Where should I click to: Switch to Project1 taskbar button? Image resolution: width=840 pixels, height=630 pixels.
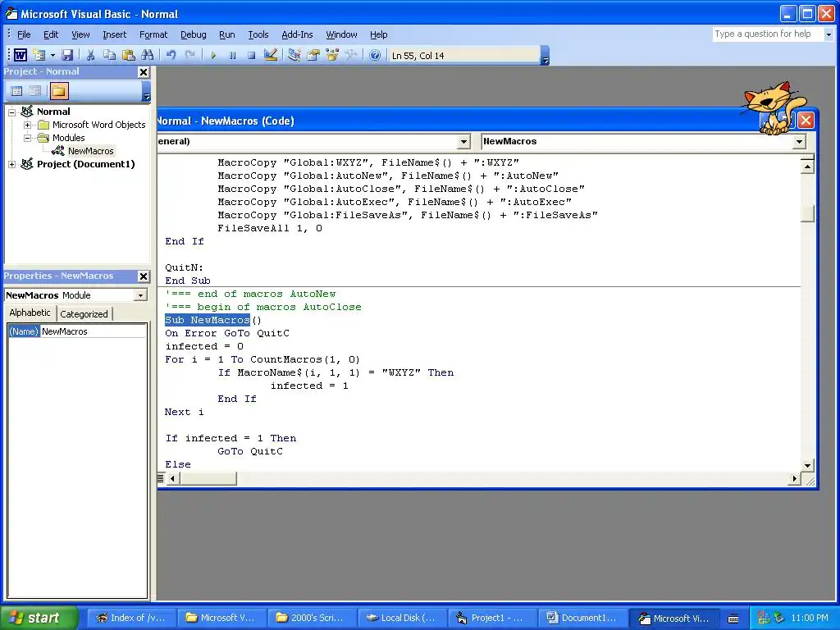tap(491, 618)
